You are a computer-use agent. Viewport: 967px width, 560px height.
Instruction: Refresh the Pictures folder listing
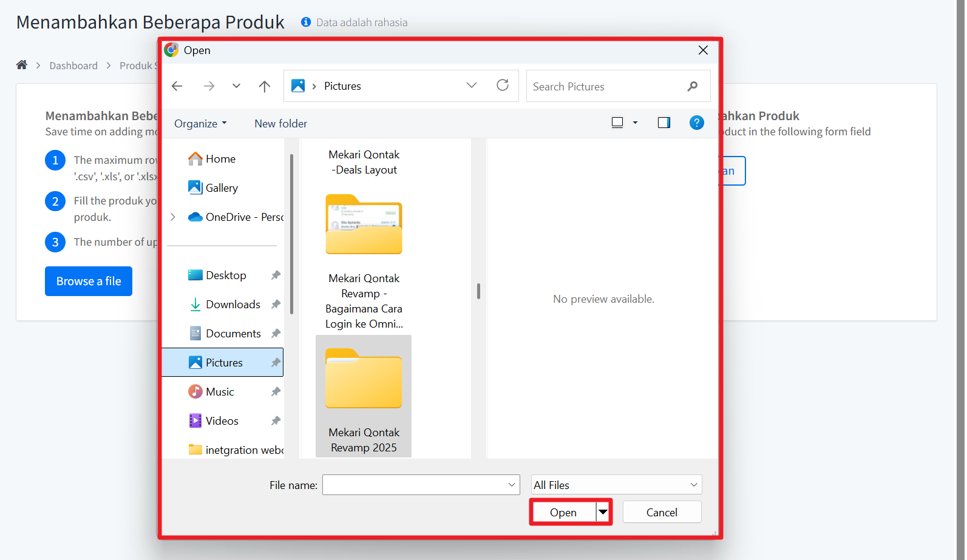click(x=503, y=86)
